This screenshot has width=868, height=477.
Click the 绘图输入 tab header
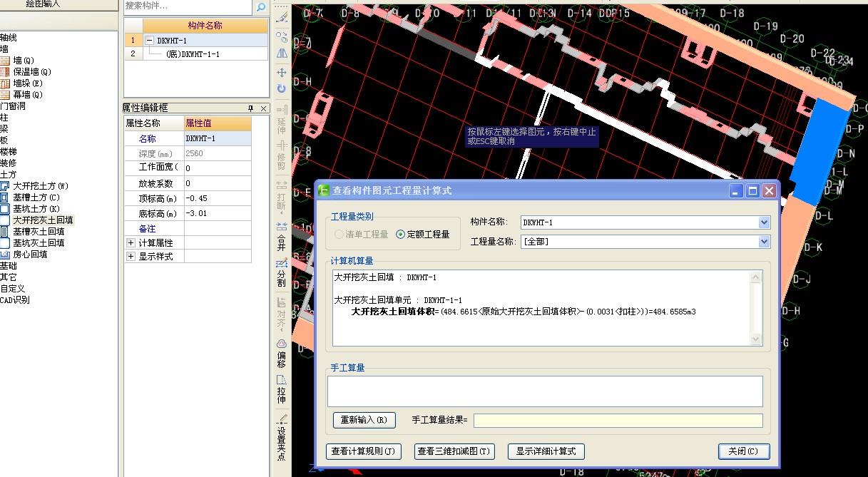(x=43, y=4)
